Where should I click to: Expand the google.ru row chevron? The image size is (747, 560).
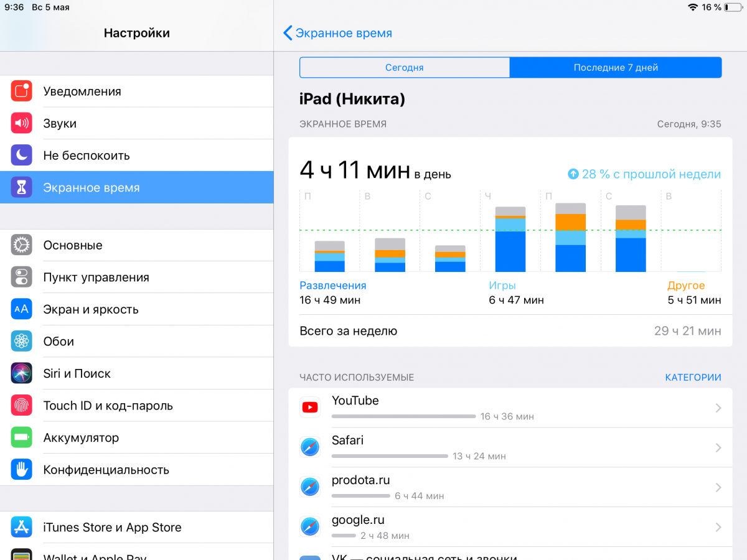[x=718, y=528]
